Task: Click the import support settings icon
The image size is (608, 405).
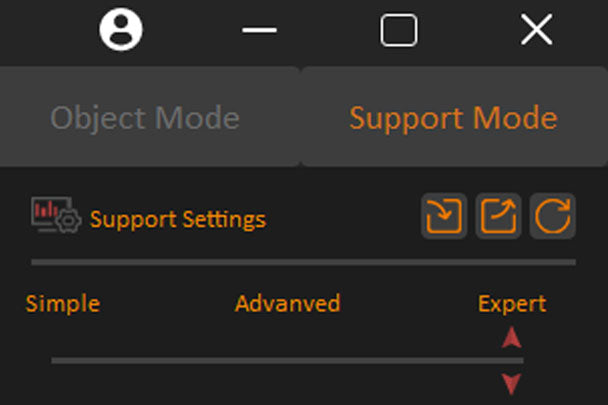Action: (x=444, y=216)
